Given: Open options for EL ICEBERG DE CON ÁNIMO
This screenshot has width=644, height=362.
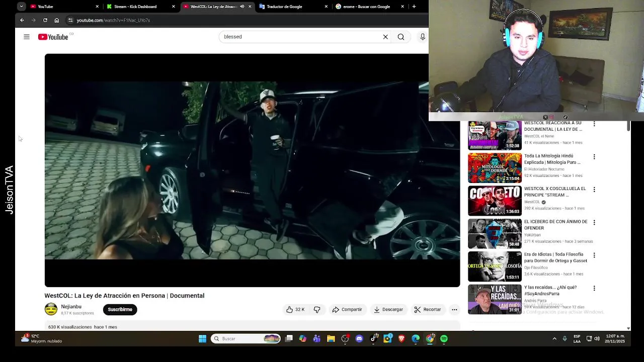Looking at the screenshot, I should pyautogui.click(x=594, y=222).
